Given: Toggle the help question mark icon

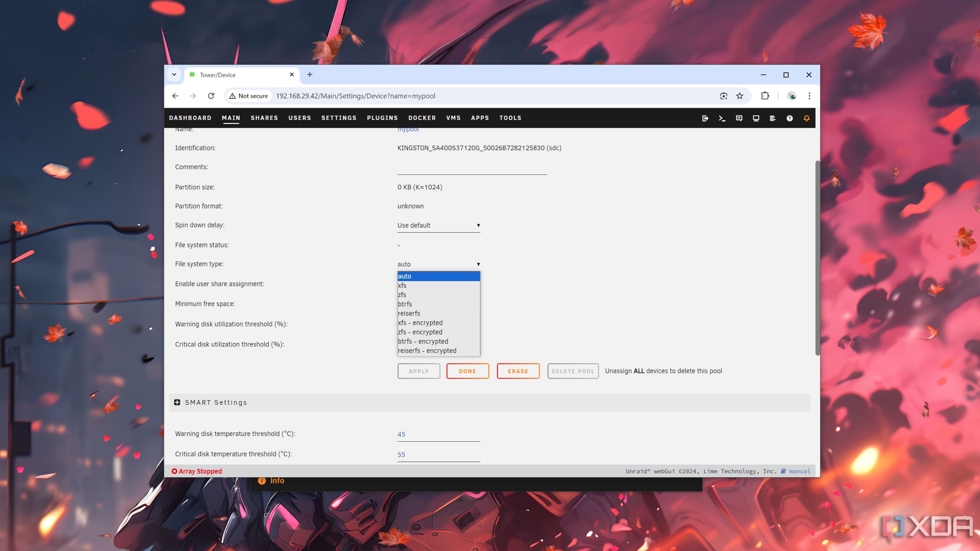Looking at the screenshot, I should [789, 118].
